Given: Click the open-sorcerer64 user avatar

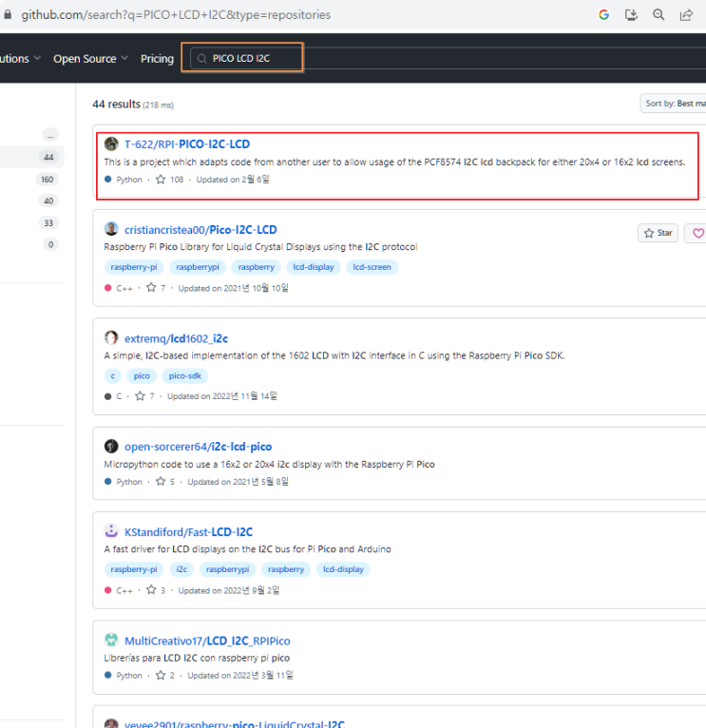Looking at the screenshot, I should coord(111,446).
